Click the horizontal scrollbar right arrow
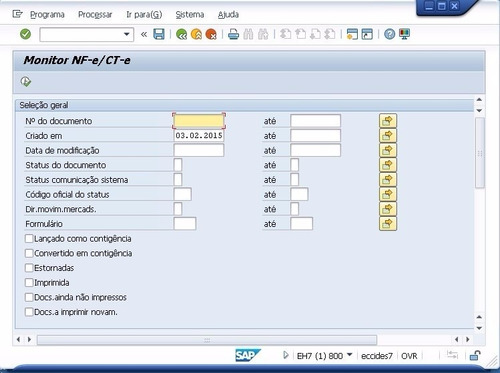This screenshot has width=500, height=373. coord(468,339)
